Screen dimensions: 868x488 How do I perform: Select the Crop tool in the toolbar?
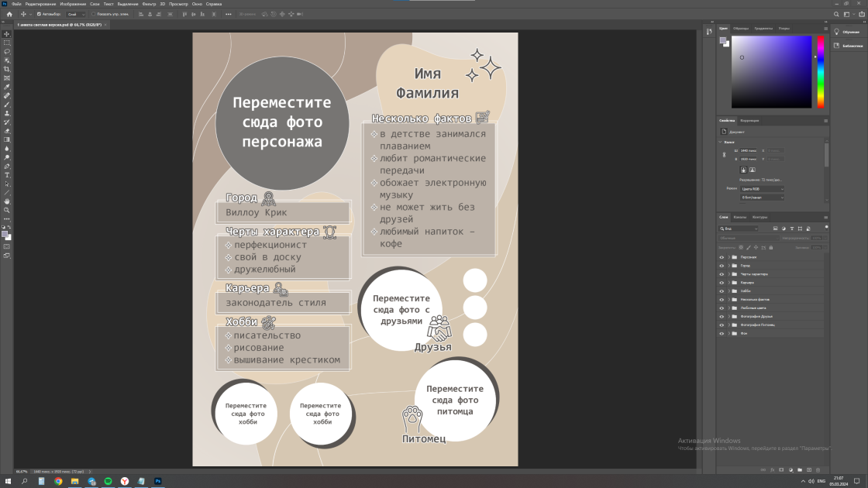(x=7, y=69)
